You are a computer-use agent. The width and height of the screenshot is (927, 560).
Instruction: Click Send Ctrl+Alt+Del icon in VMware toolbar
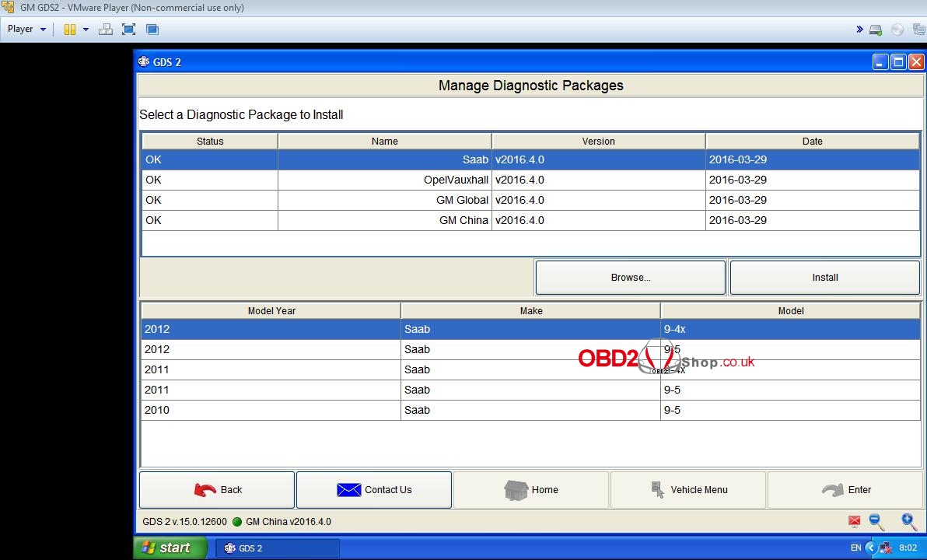point(106,30)
